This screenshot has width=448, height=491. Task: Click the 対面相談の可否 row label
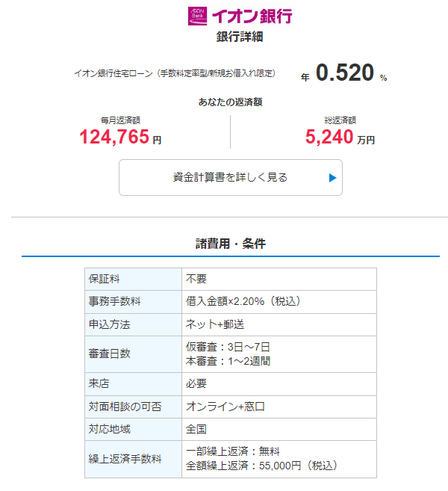pyautogui.click(x=125, y=407)
